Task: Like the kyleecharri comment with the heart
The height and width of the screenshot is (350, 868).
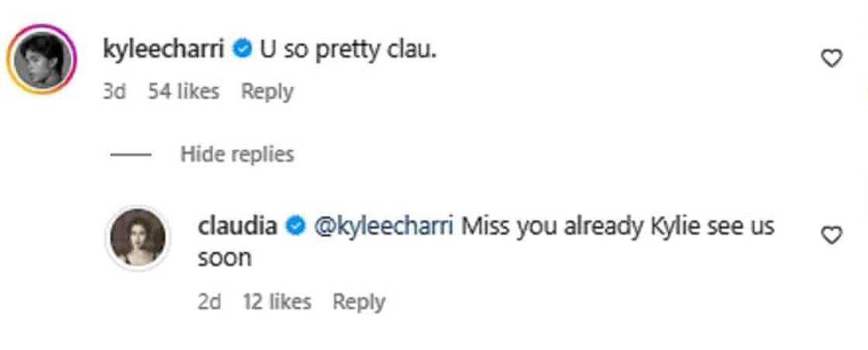Action: (831, 58)
